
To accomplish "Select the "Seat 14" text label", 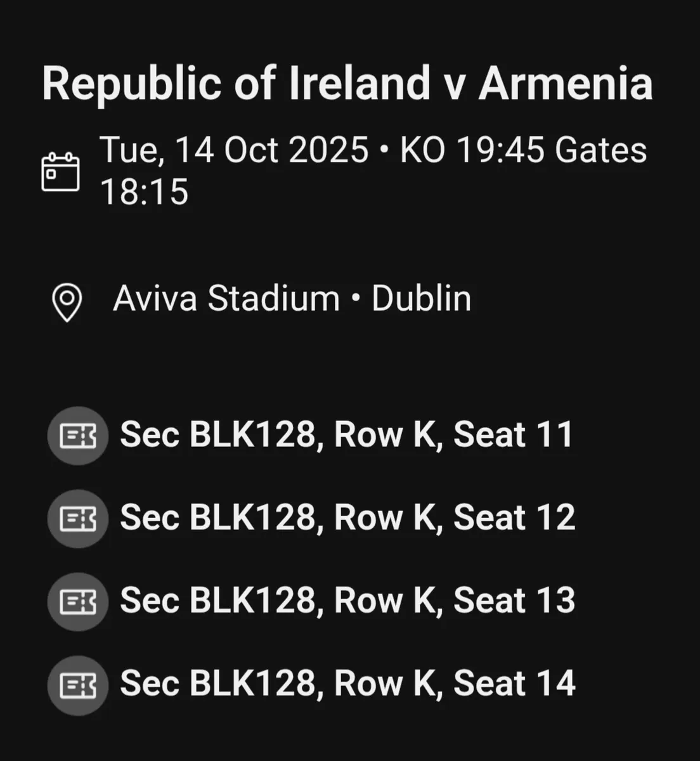I will click(x=514, y=683).
